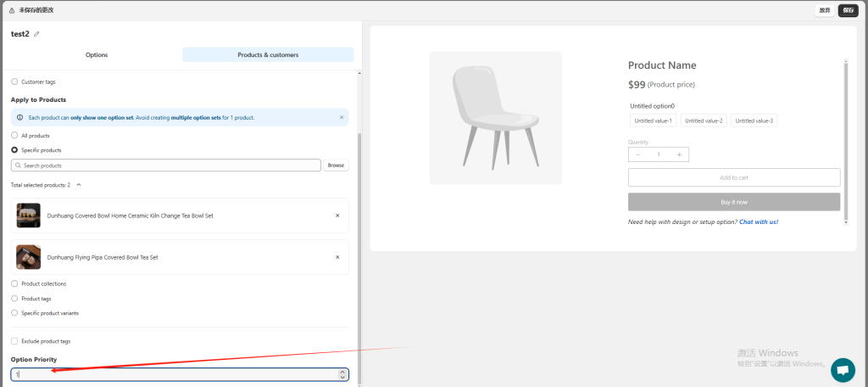
Task: Remove Dunhuang Flying Pipa product from list
Action: pyautogui.click(x=337, y=257)
